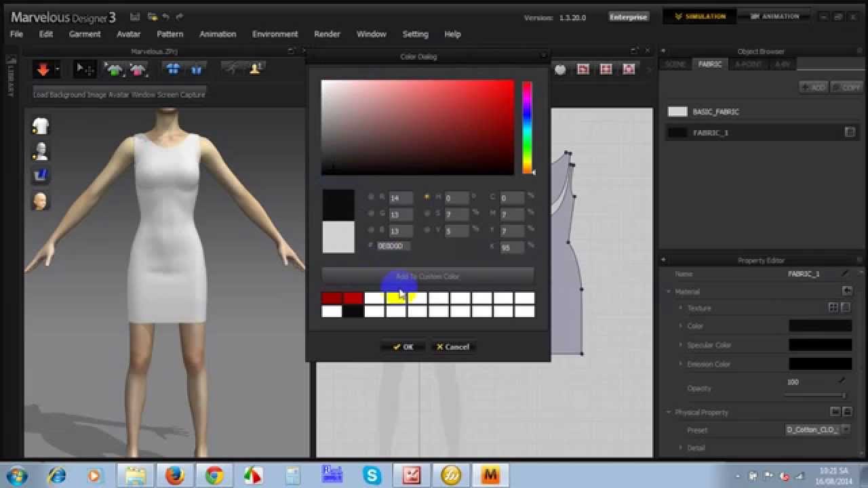Screen dimensions: 868x488
Task: Click the middle red pattern toolbar icon
Action: click(606, 69)
